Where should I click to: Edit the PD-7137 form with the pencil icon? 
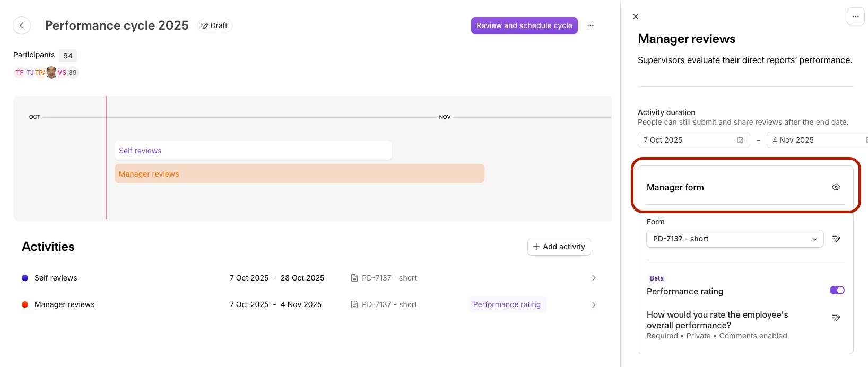click(x=836, y=239)
